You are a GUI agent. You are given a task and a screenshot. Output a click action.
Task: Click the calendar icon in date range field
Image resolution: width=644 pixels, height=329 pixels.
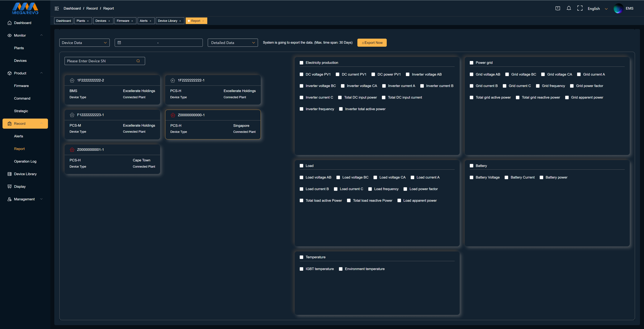pyautogui.click(x=119, y=42)
